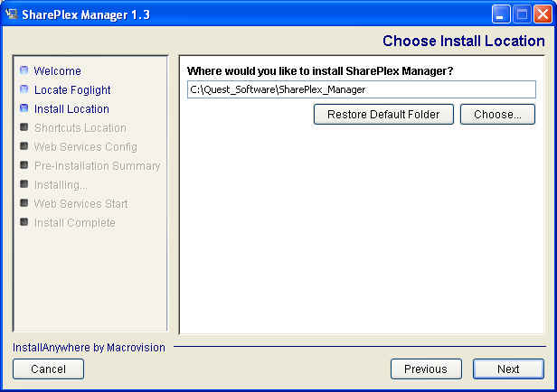Screen dimensions: 557x392
Task: Click the InstallAnywhere by Macrovision text
Action: click(x=89, y=348)
